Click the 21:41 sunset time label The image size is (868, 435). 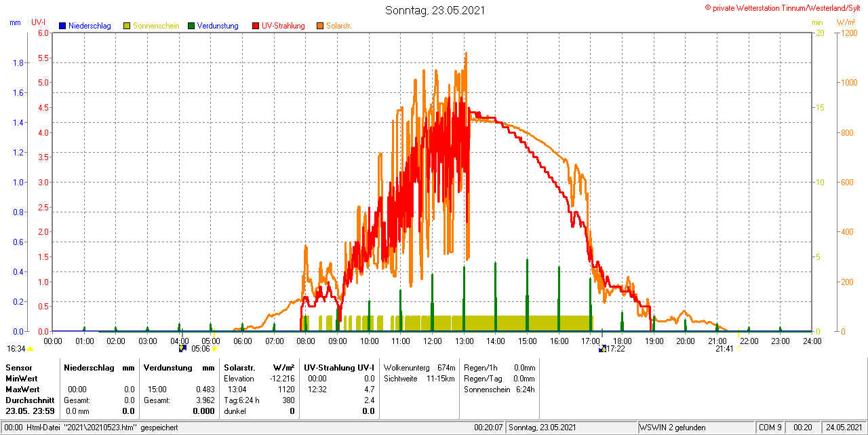(x=724, y=349)
